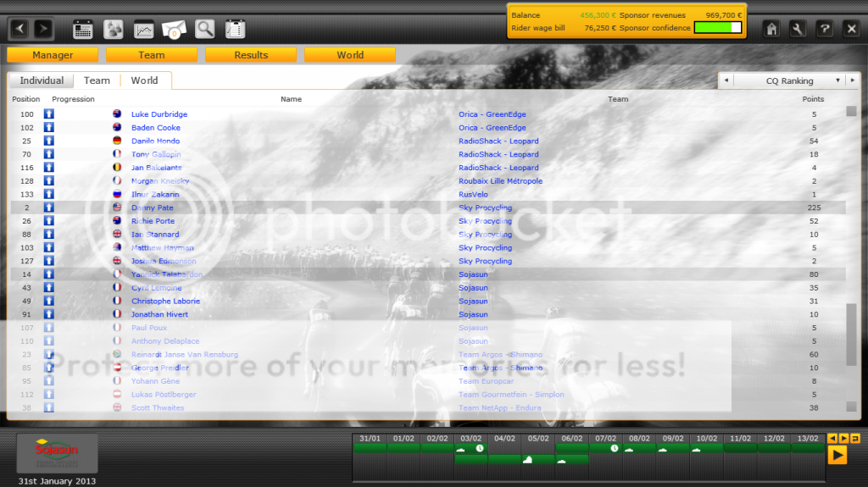The image size is (868, 487).
Task: Click the mountain stage marker on 05/02
Action: pos(527,459)
